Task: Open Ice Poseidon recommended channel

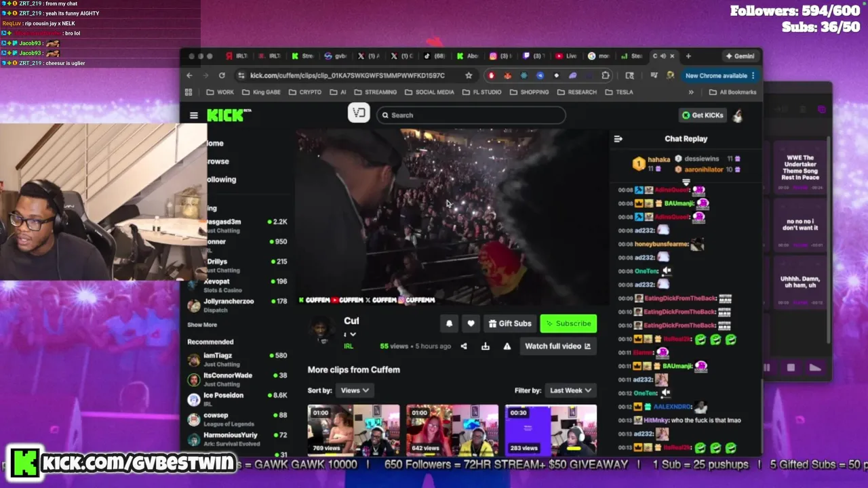Action: (237, 399)
